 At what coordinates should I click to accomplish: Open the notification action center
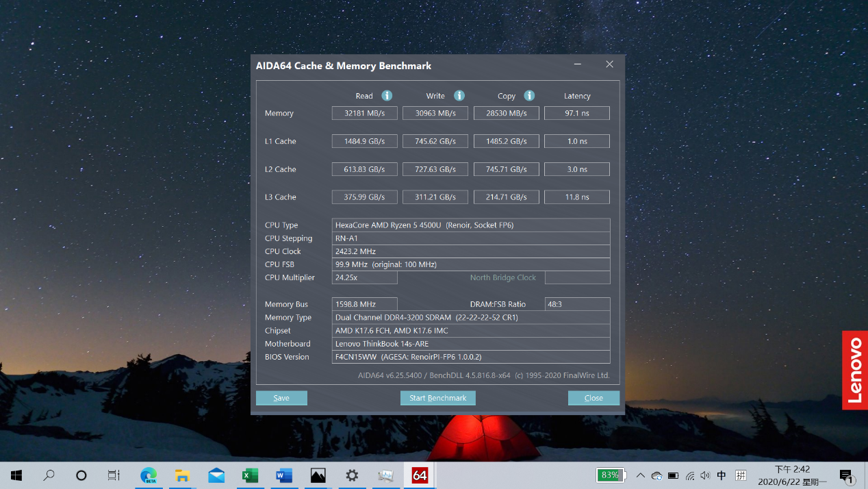tap(847, 476)
